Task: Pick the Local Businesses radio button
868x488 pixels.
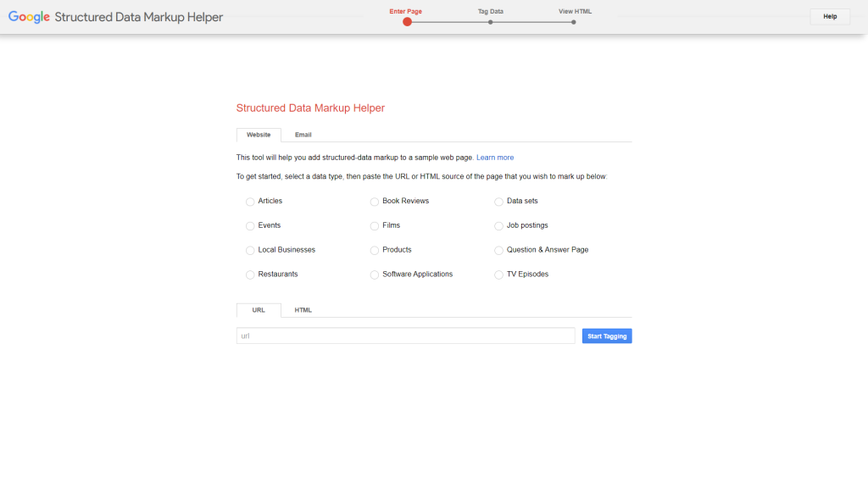Action: 250,251
